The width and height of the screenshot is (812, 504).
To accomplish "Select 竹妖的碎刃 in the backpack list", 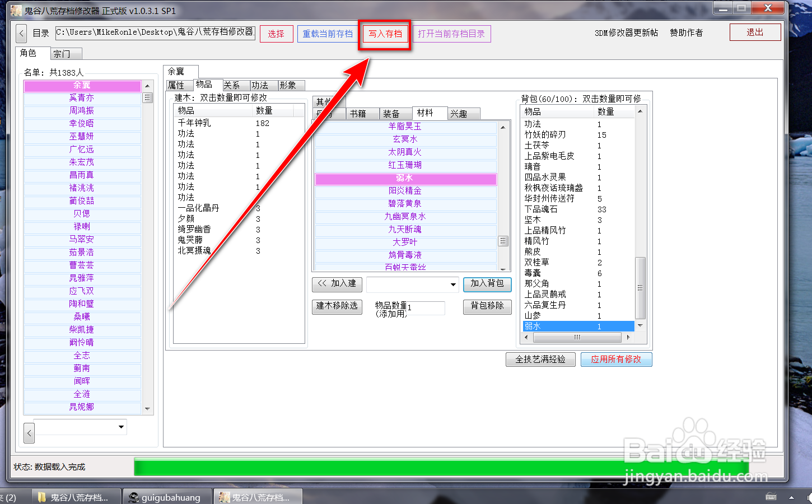I will [x=578, y=135].
